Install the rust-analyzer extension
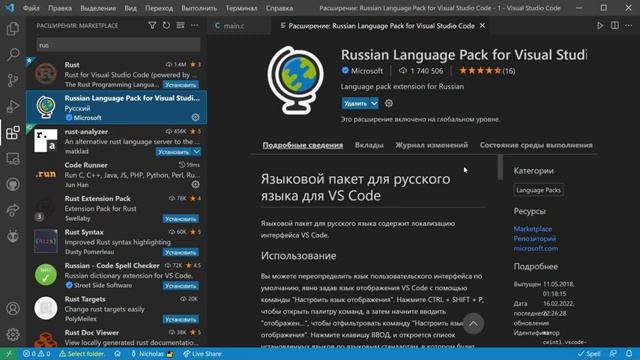 click(173, 152)
